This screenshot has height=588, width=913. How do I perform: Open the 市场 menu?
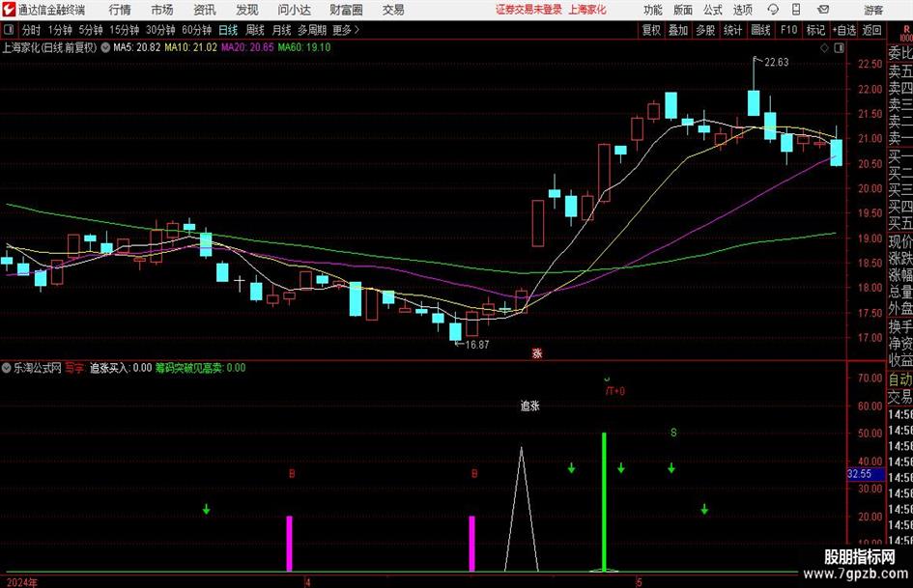pos(162,10)
